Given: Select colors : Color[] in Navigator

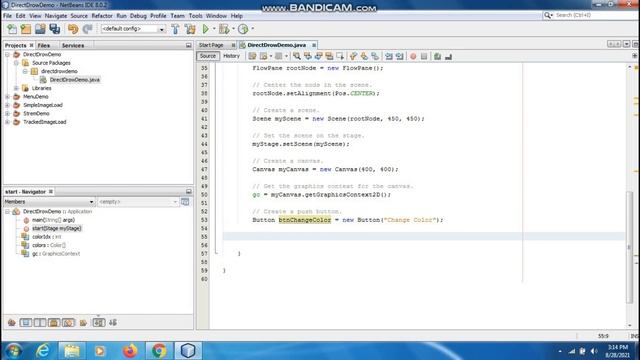Looking at the screenshot, I should (49, 245).
